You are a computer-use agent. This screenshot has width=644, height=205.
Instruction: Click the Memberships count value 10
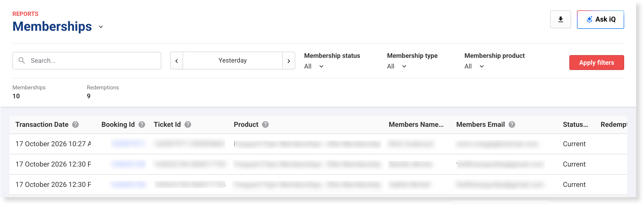[x=16, y=96]
